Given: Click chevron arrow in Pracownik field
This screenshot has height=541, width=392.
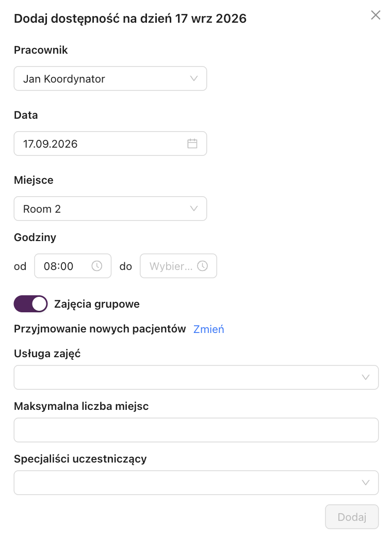Looking at the screenshot, I should [194, 78].
